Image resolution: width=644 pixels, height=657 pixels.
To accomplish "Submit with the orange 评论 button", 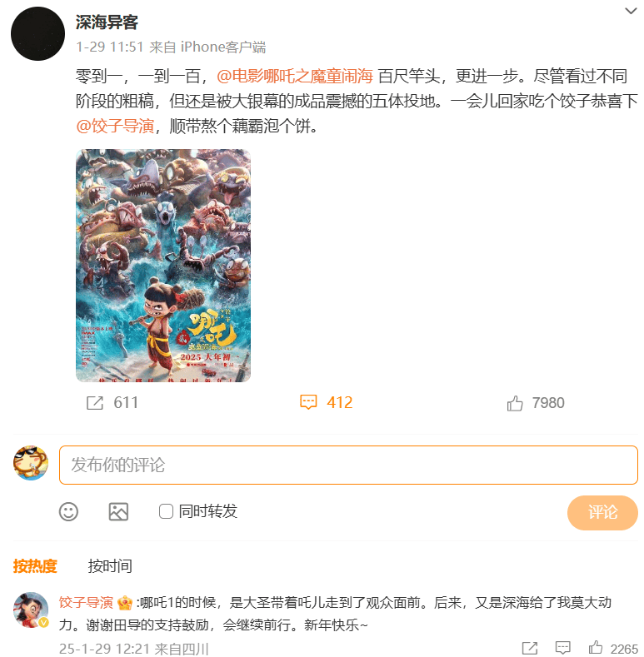I will pos(602,512).
